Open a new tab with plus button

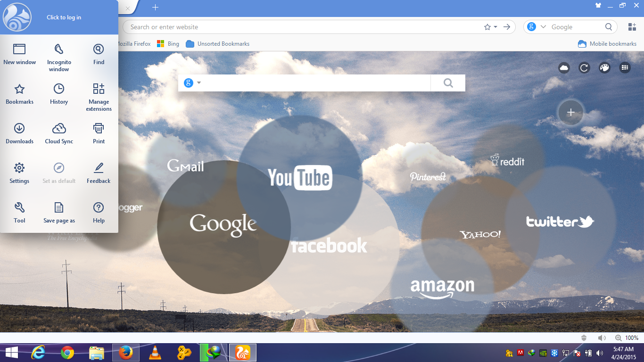click(x=156, y=7)
